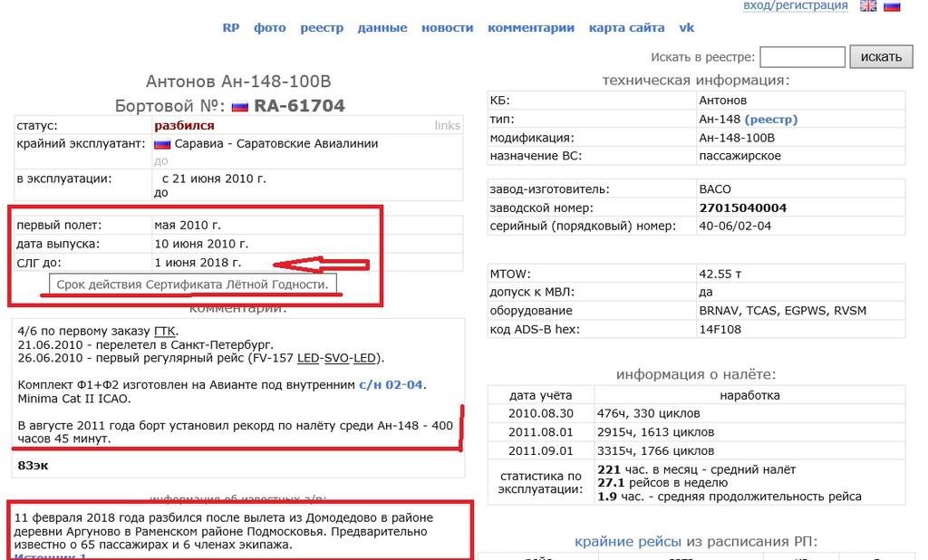This screenshot has height=560, width=928.
Task: Open the комментарии page
Action: coord(531,28)
